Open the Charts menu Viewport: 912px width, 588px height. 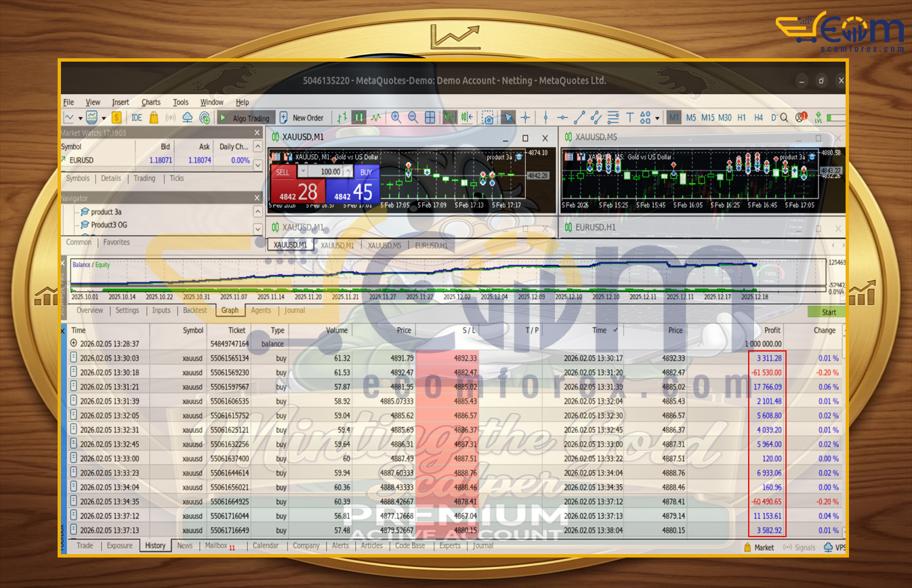pos(151,102)
